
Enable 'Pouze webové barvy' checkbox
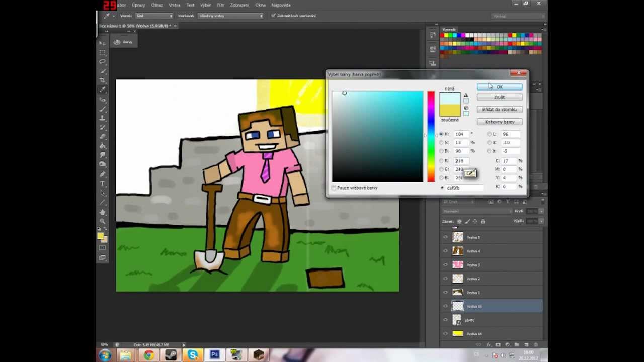point(334,188)
